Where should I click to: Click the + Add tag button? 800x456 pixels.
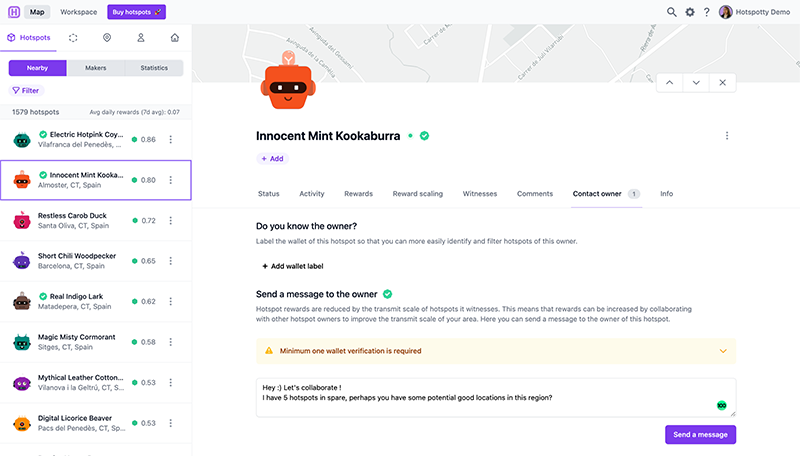(272, 159)
